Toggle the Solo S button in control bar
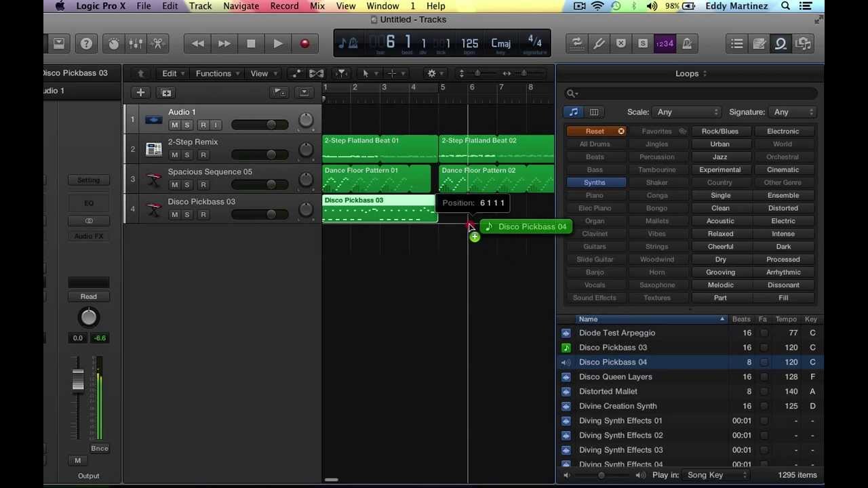The height and width of the screenshot is (488, 868). pyautogui.click(x=642, y=43)
